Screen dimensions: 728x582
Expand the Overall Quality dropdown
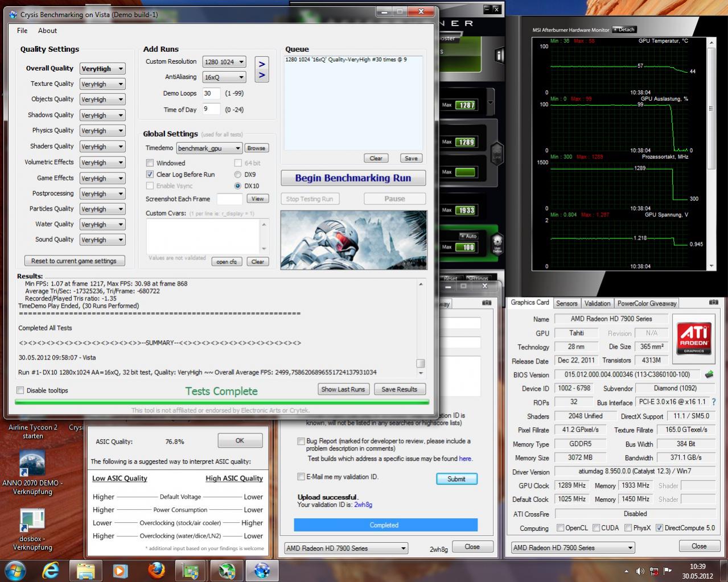(102, 68)
